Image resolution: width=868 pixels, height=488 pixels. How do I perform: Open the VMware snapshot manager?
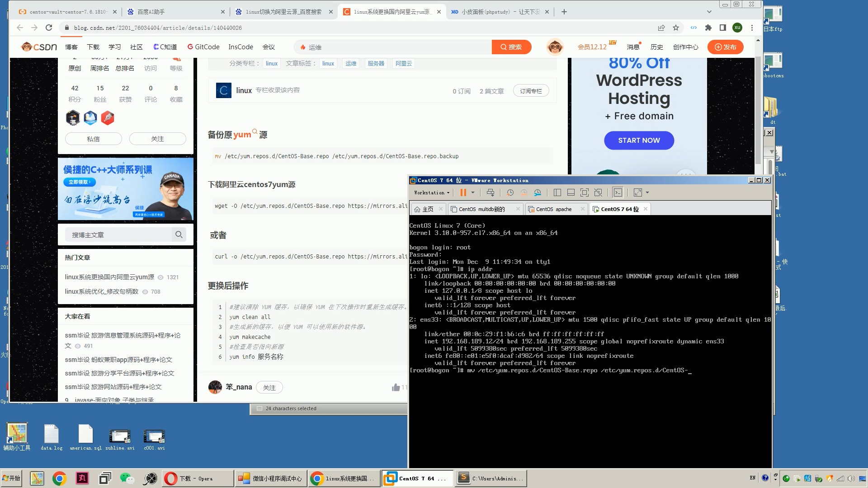pos(538,192)
